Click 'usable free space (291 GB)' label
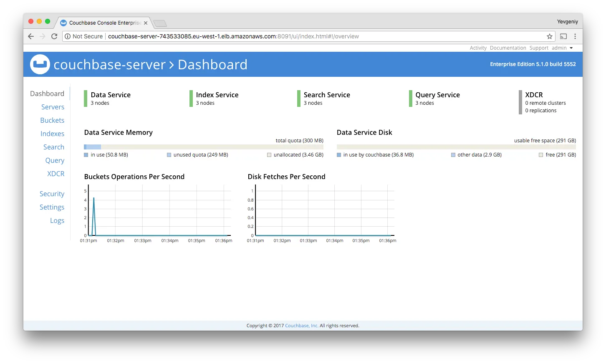The image size is (606, 364). click(545, 141)
